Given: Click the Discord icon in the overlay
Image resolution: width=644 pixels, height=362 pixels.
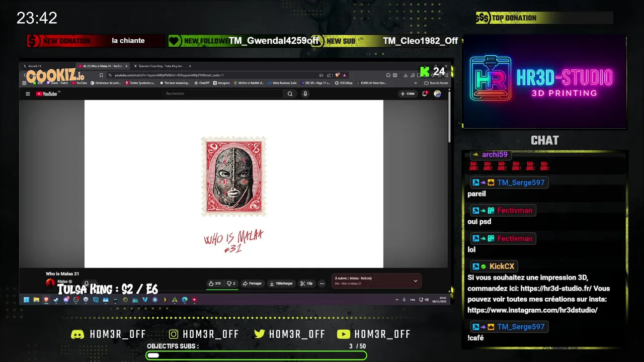Looking at the screenshot, I should 77,334.
